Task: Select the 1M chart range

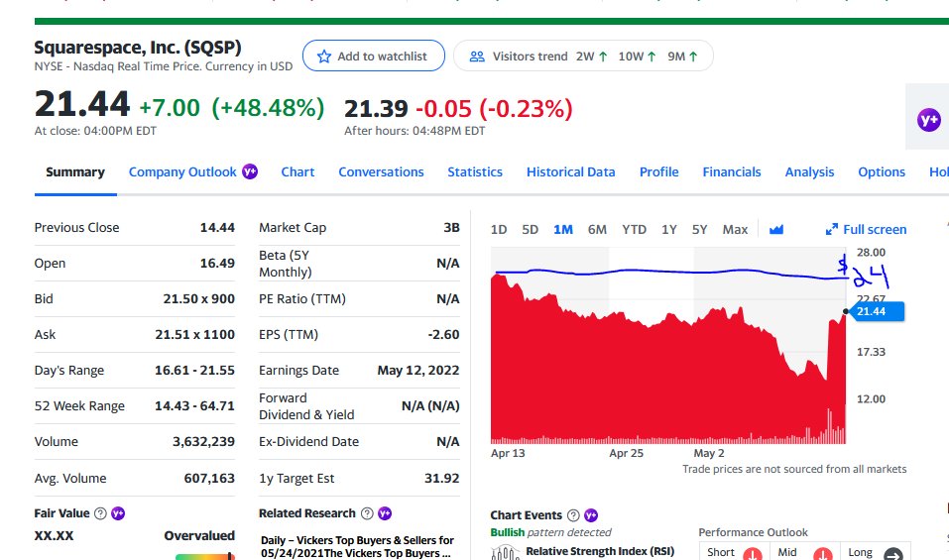Action: click(563, 230)
